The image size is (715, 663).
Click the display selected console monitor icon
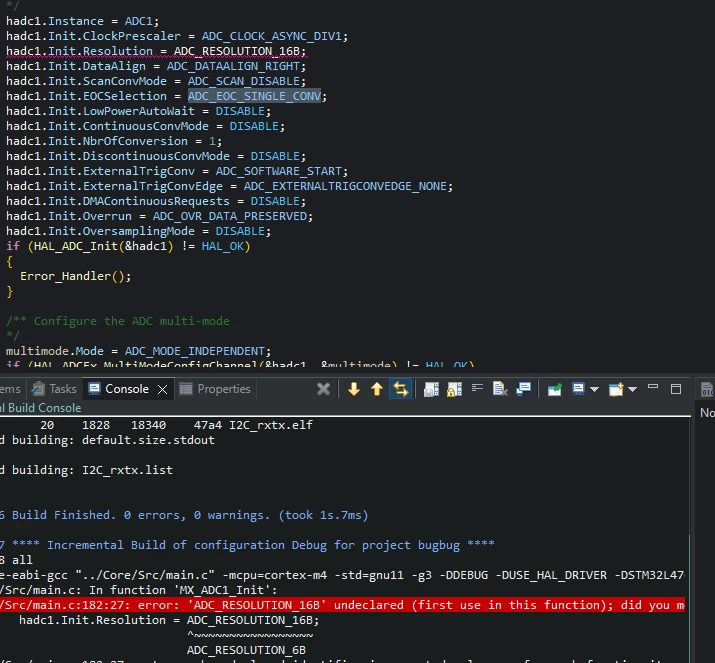pyautogui.click(x=578, y=389)
